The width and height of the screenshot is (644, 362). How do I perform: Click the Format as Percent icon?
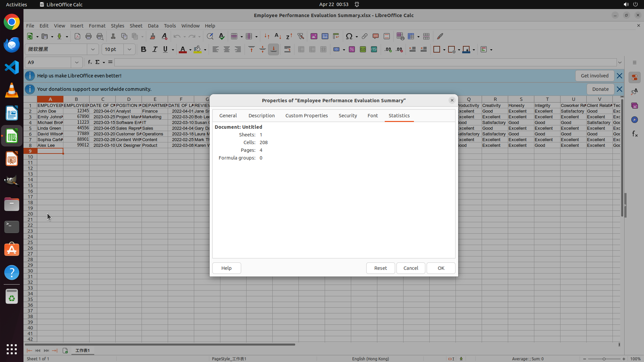pos(352,49)
